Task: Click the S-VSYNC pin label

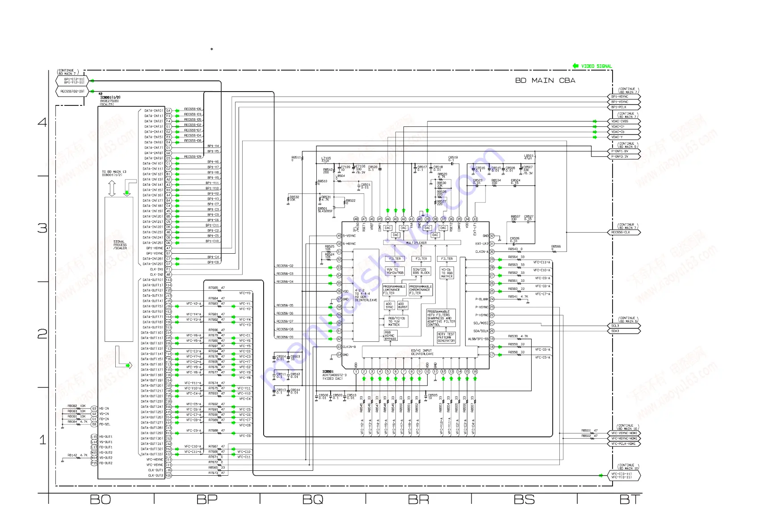Action: [x=349, y=236]
